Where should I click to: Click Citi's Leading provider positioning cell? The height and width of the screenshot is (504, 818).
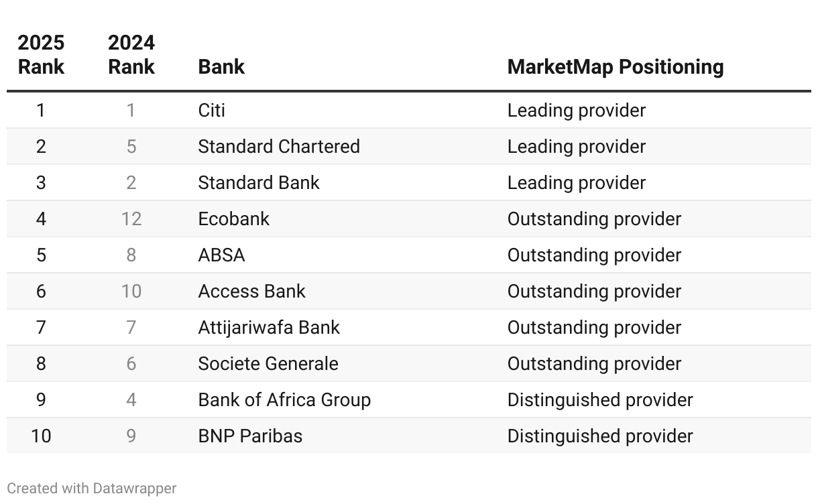tap(576, 111)
